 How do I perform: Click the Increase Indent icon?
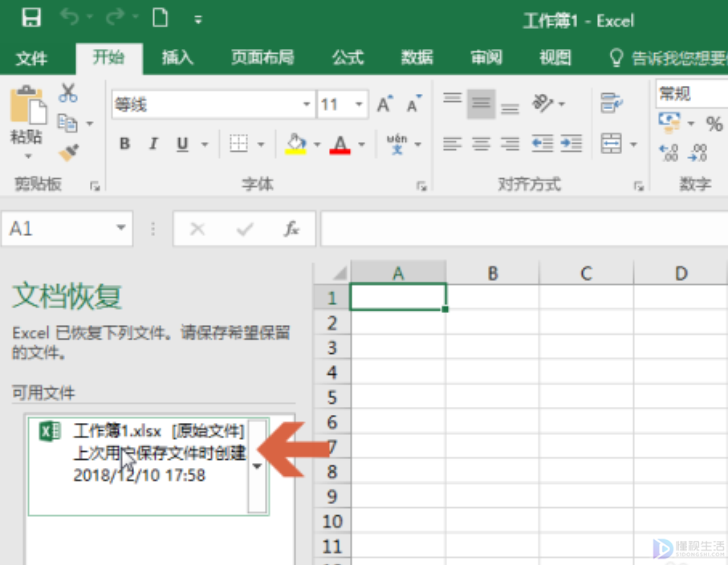pos(571,144)
